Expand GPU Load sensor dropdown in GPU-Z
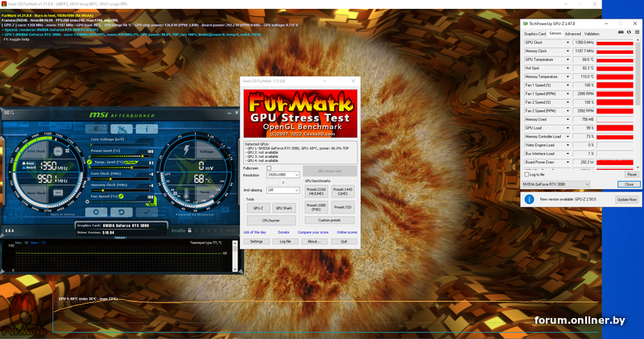 coord(568,128)
